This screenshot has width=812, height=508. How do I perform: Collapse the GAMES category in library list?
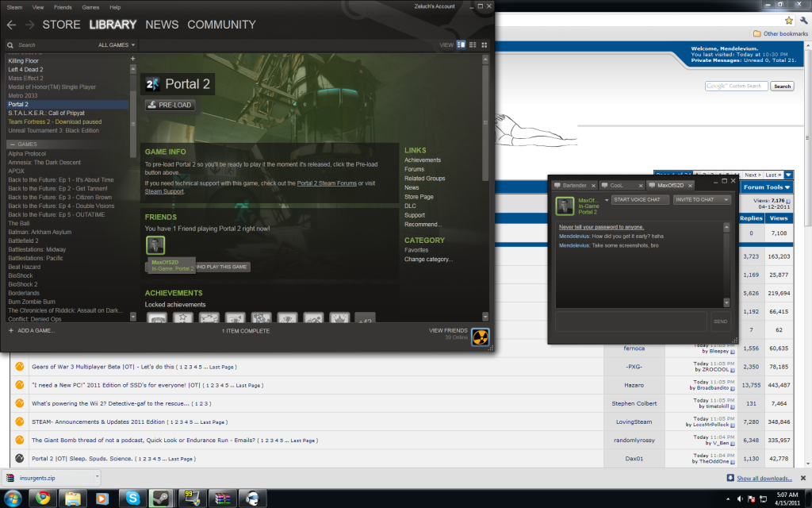13,144
